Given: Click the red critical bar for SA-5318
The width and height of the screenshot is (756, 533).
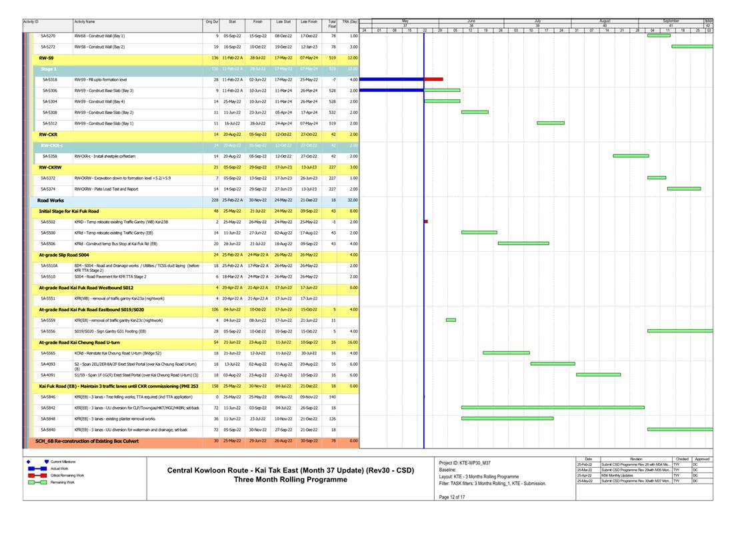Looking at the screenshot, I should [433, 79].
